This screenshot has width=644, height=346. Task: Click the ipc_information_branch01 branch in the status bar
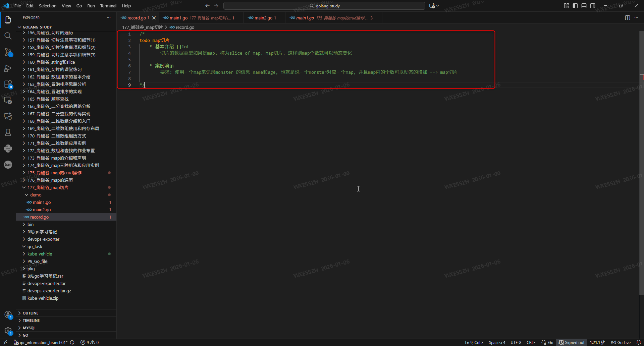[41, 342]
